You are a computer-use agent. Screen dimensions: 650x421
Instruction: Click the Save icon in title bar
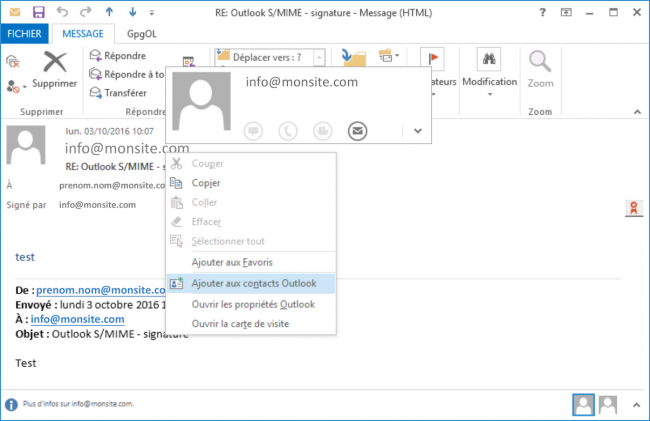point(39,12)
